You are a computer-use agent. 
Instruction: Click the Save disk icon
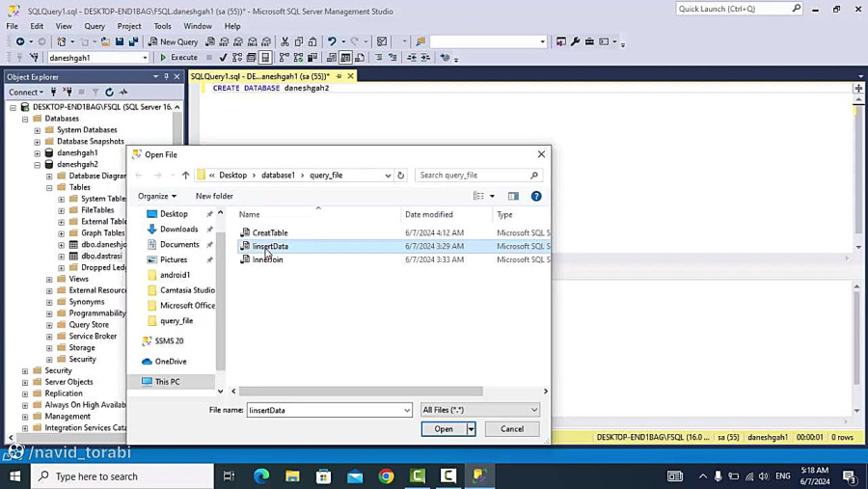point(119,41)
